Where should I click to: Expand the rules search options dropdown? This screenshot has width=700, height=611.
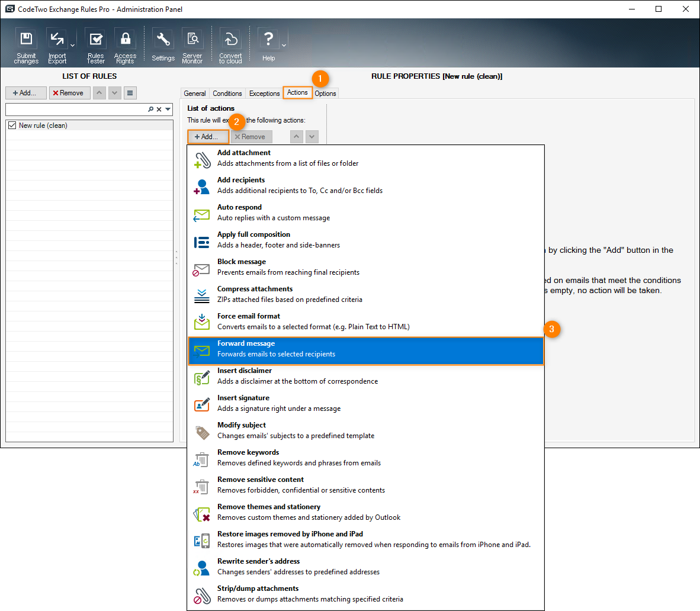(x=168, y=110)
